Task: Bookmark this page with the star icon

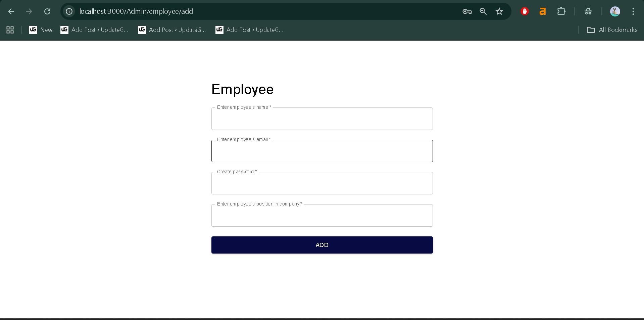Action: 499,11
